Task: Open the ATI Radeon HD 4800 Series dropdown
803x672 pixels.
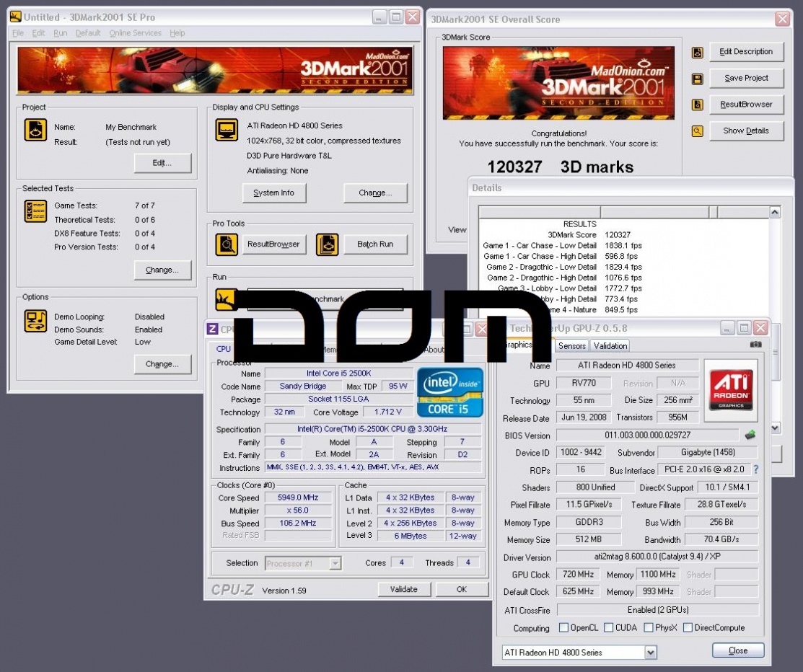Action: click(x=651, y=653)
